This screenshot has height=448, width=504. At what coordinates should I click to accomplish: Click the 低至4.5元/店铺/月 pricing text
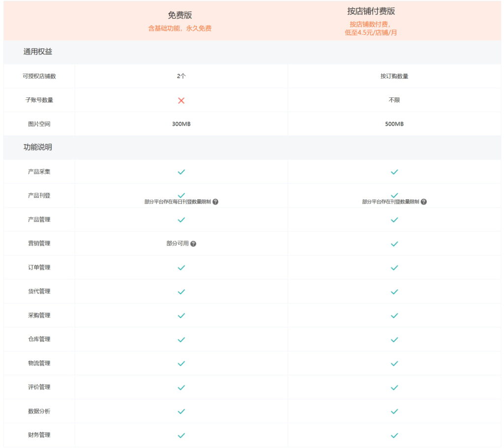(x=371, y=33)
